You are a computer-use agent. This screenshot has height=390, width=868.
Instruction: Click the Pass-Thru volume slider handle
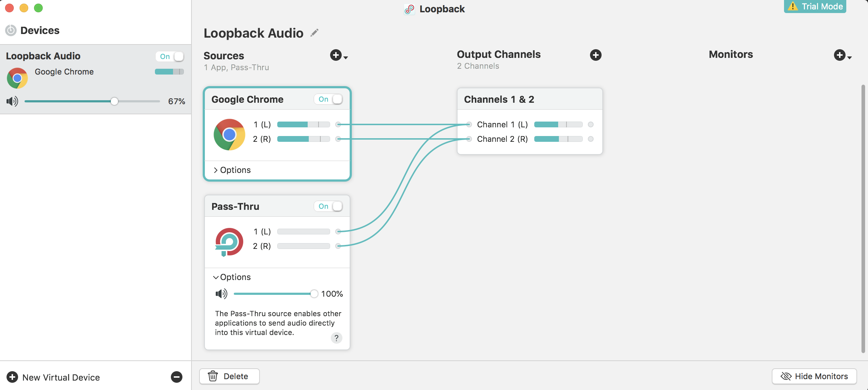coord(314,294)
